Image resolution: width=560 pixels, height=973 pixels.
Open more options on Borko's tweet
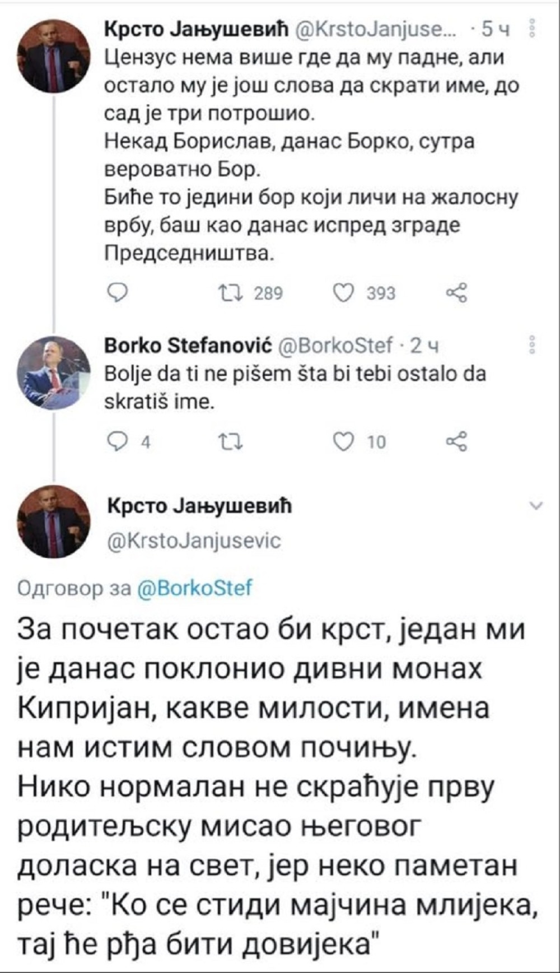point(533,344)
